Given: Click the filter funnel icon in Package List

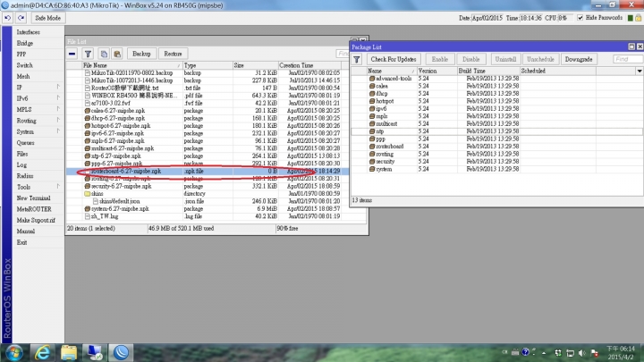Looking at the screenshot, I should tap(357, 60).
